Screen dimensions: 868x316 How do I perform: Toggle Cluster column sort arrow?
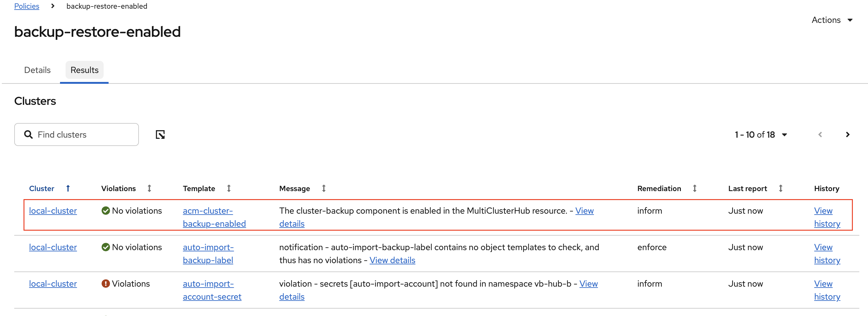(68, 188)
